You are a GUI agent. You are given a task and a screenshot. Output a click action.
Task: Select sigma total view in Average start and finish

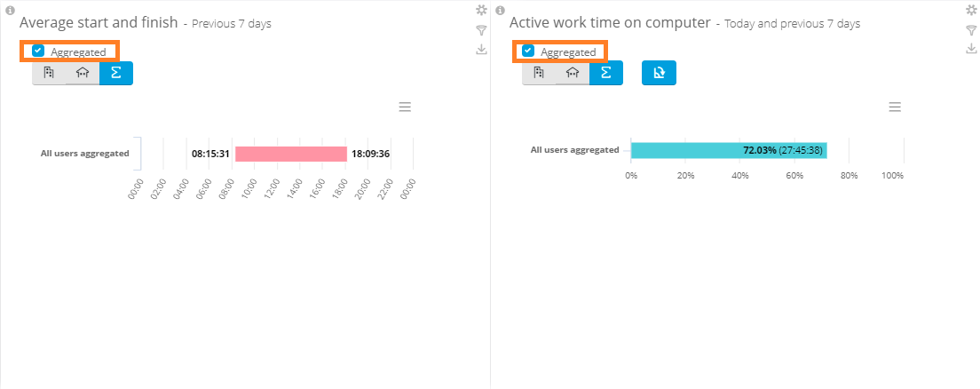116,73
